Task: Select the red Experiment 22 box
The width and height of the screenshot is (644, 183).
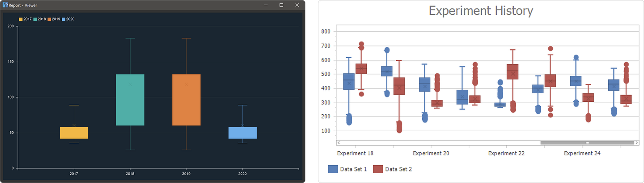Action: click(x=512, y=71)
